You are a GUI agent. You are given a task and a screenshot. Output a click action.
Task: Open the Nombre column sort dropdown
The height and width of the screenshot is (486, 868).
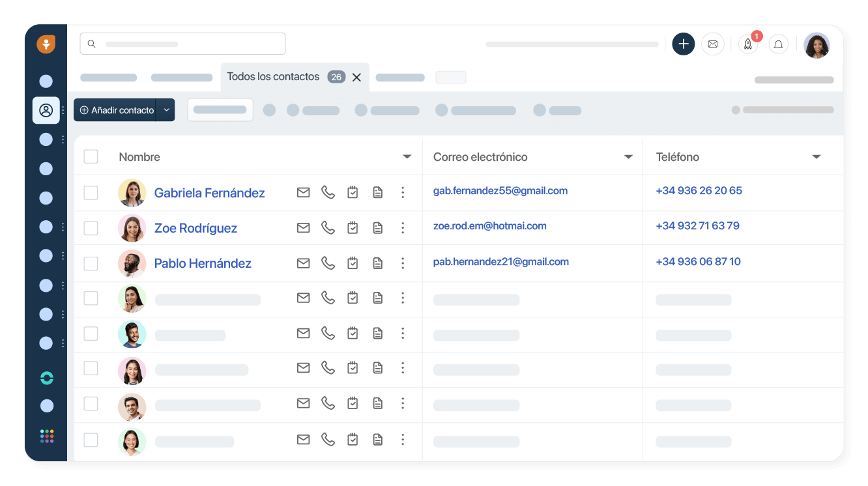(407, 157)
